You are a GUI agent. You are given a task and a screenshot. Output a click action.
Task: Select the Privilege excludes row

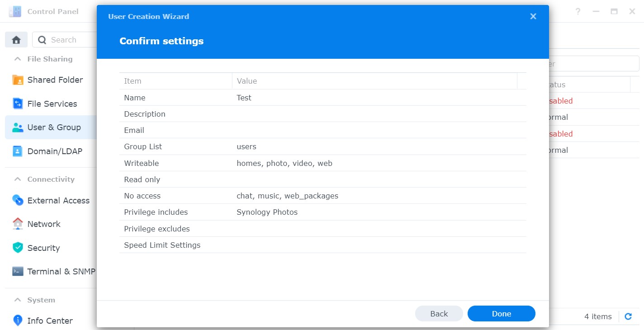coord(323,229)
